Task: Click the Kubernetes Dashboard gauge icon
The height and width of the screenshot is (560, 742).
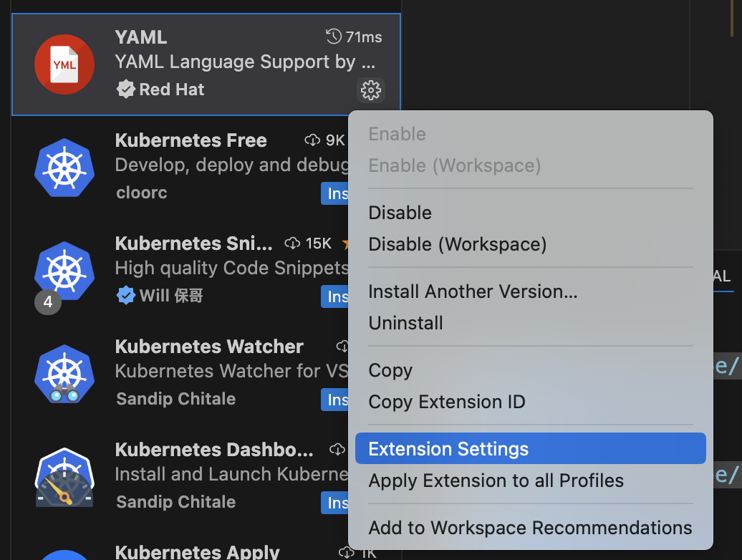Action: point(64,477)
